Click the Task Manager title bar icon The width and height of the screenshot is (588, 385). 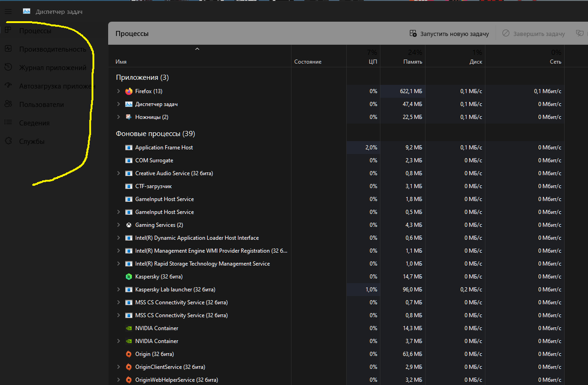click(x=26, y=12)
